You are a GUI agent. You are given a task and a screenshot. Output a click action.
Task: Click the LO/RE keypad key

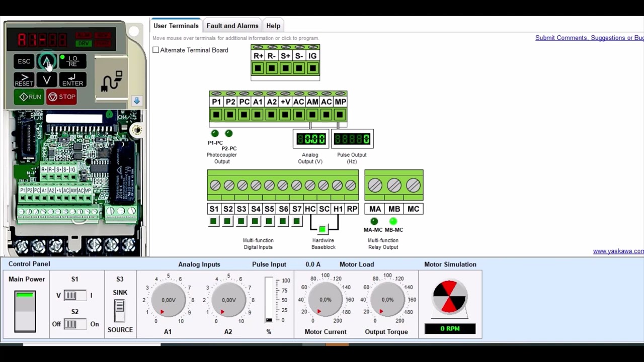[72, 61]
